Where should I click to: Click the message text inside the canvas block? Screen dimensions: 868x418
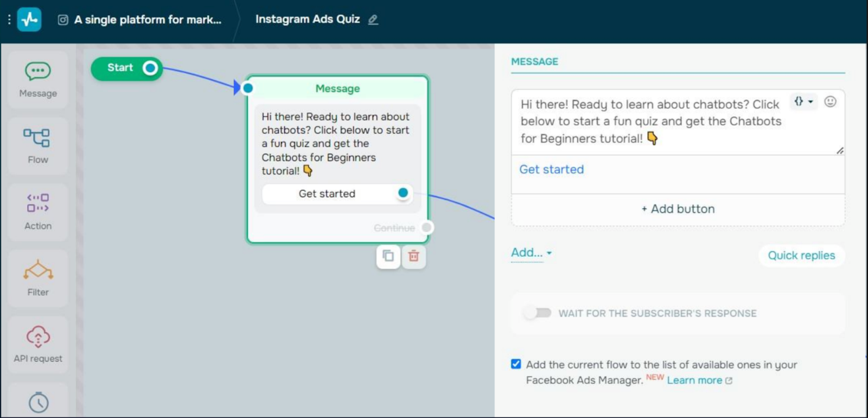(x=336, y=144)
